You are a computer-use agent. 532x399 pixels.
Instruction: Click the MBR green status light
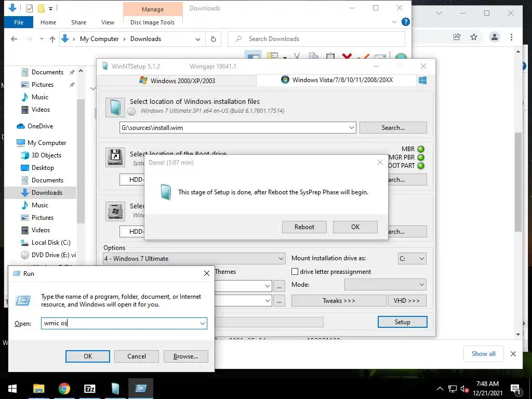click(421, 149)
